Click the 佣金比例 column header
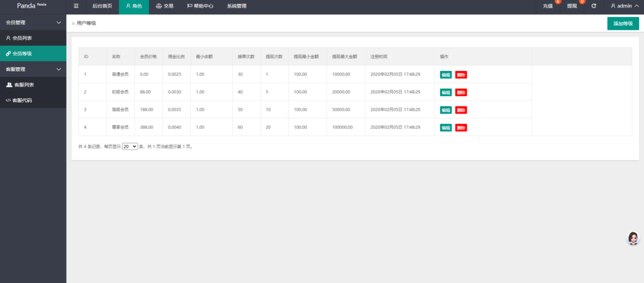The width and height of the screenshot is (644, 283). click(176, 56)
